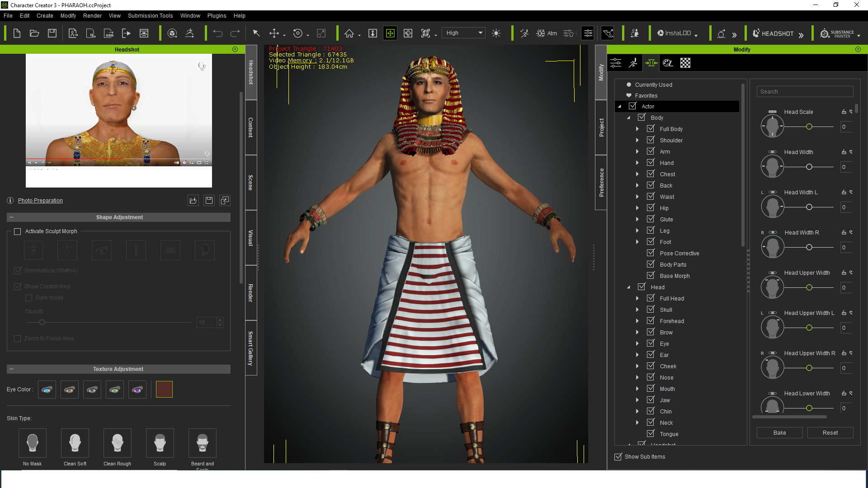Select the Clean Soft skin type
Image resolution: width=868 pixels, height=488 pixels.
[x=75, y=443]
